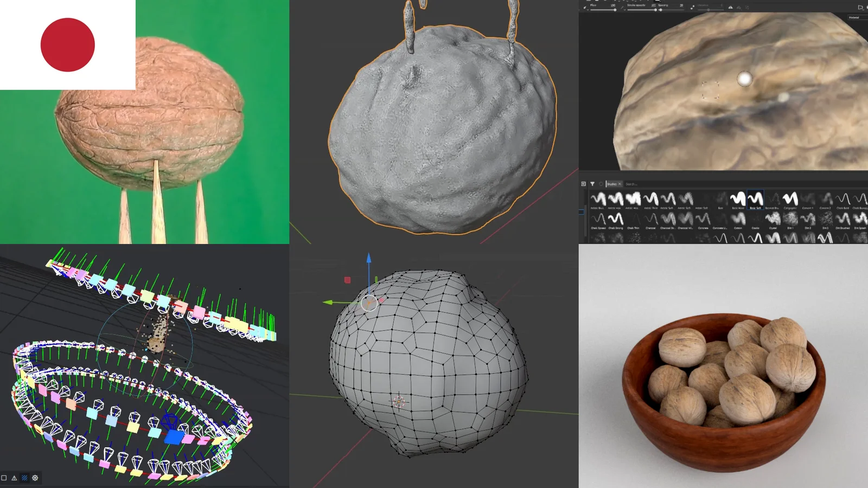Select the Brushes filter tab
Viewport: 868px width, 488px height.
point(612,184)
